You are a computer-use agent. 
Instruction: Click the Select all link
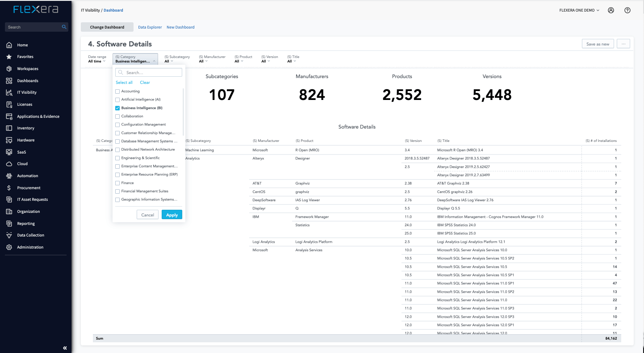tap(124, 83)
